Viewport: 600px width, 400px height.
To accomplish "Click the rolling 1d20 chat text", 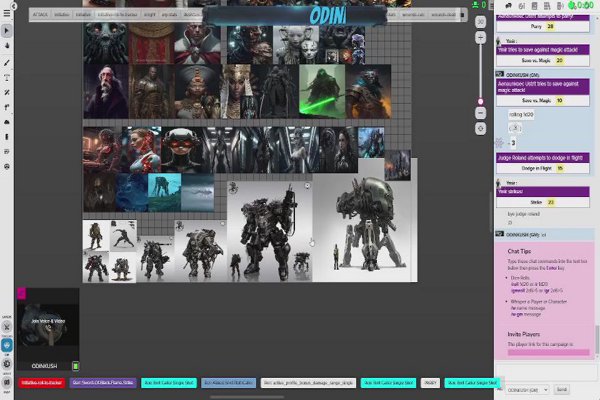I will pyautogui.click(x=521, y=114).
